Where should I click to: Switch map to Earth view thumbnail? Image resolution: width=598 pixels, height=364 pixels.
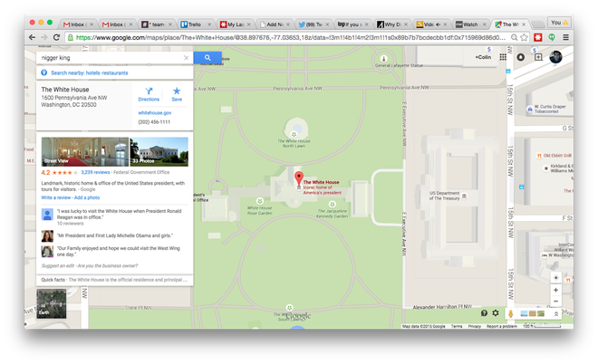point(52,303)
